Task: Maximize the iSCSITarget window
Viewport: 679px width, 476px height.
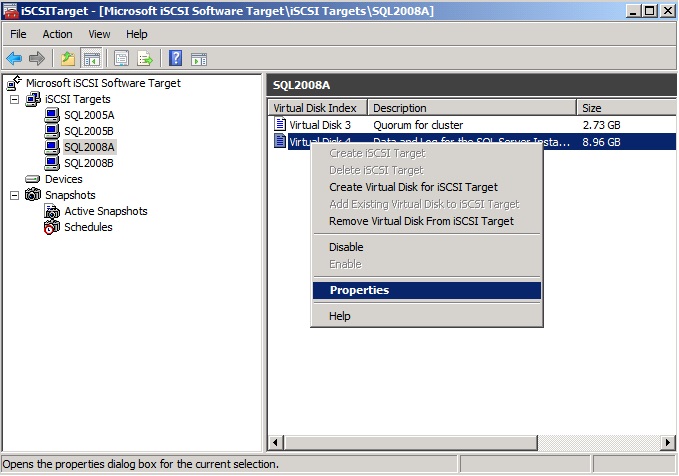Action: [650, 11]
